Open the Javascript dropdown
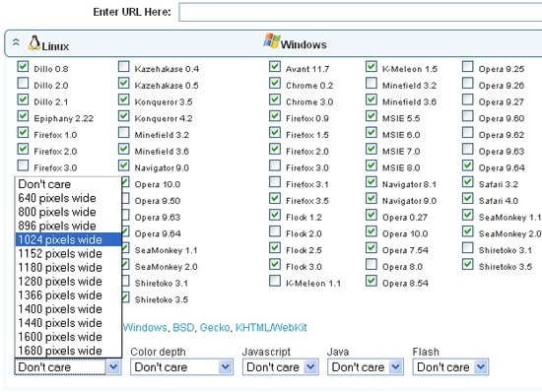The image size is (542, 392). [x=280, y=366]
